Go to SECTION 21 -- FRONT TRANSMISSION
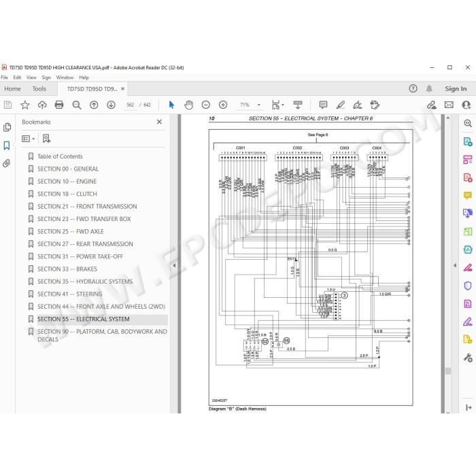Screen dimensions: 476x476 pyautogui.click(x=87, y=207)
